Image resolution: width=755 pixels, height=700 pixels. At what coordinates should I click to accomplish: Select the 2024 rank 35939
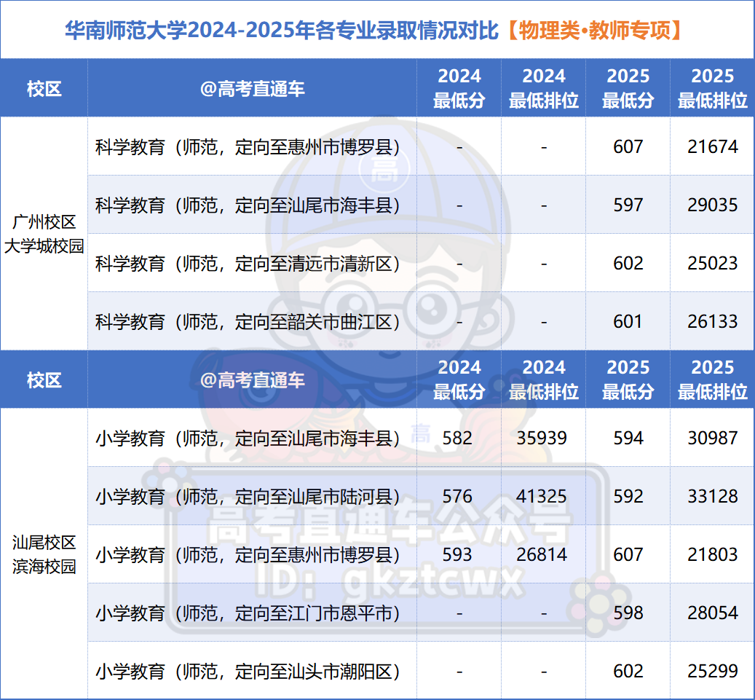point(542,438)
